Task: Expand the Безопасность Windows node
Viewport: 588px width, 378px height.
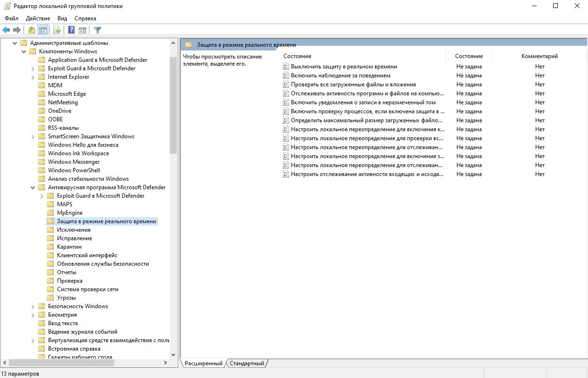Action: point(33,306)
